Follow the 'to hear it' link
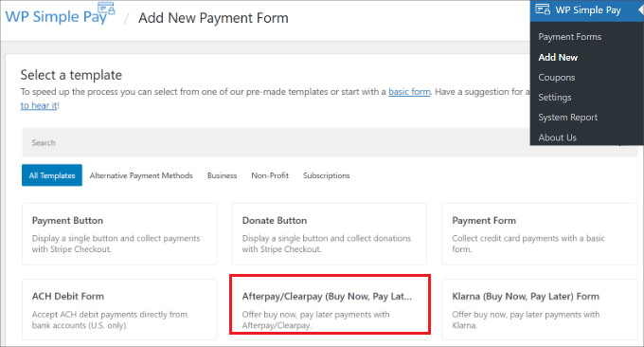 pyautogui.click(x=39, y=105)
